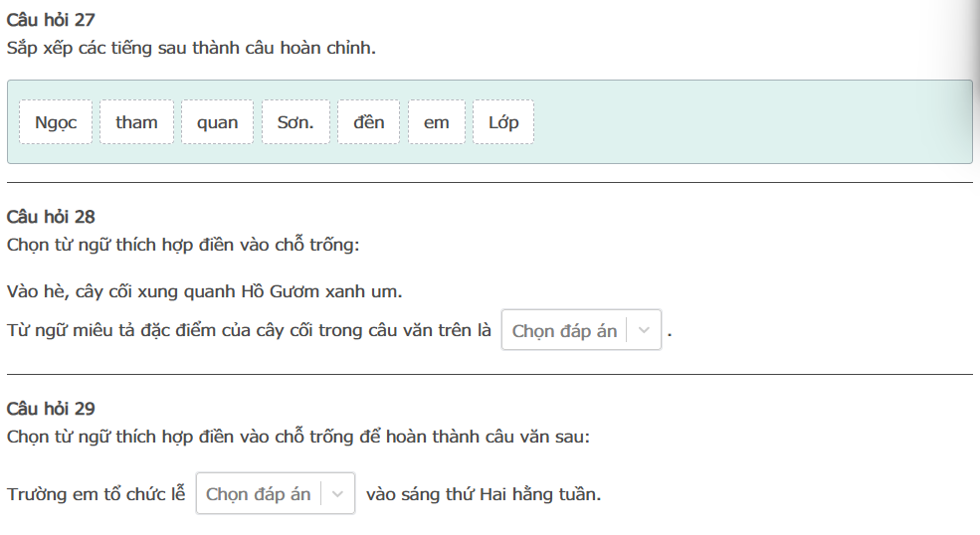Click the text "Trường em tổ chức lễ"
The height and width of the screenshot is (535, 980).
point(96,494)
